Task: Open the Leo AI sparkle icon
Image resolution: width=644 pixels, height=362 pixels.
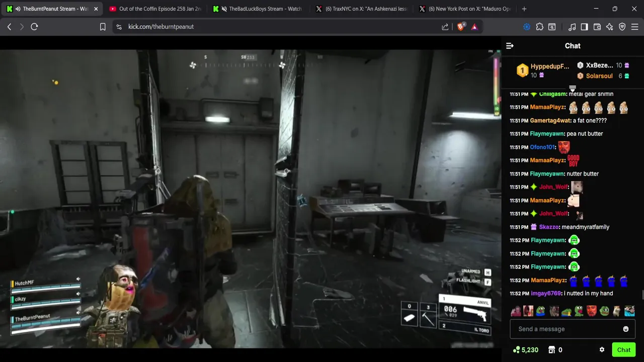Action: coord(610,27)
